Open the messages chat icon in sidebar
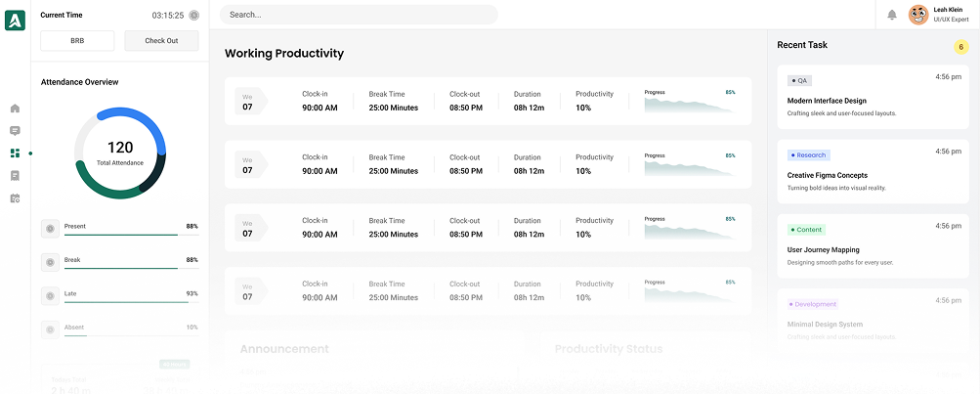 [15, 131]
